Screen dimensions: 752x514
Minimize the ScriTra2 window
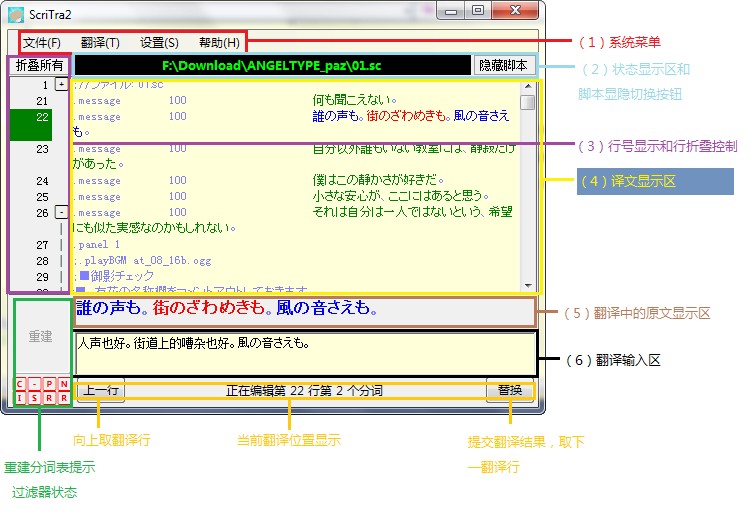[x=451, y=11]
